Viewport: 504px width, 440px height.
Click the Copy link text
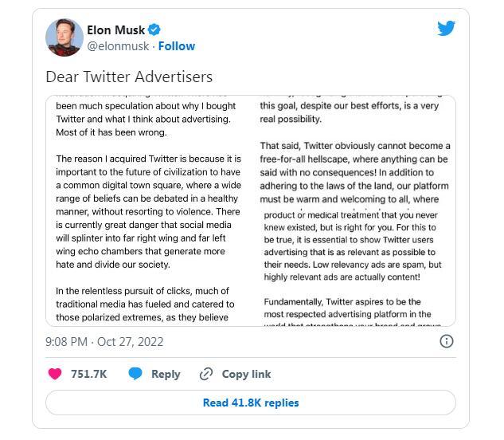[246, 374]
